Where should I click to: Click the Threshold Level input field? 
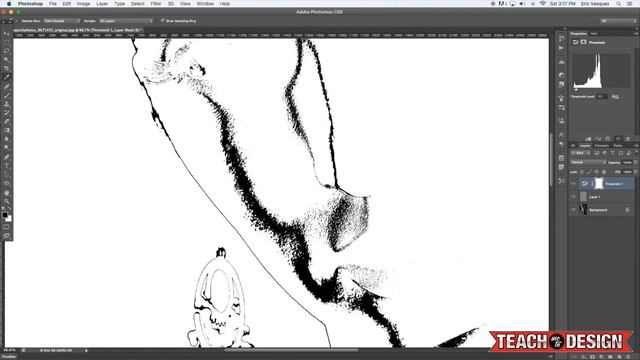[x=602, y=97]
